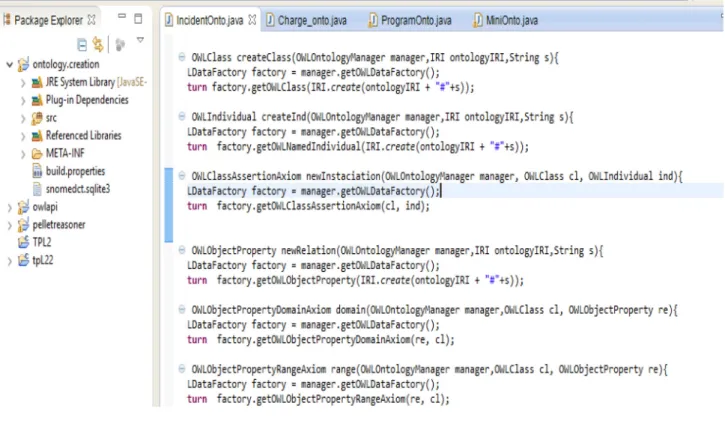Fold the createInd method
The width and height of the screenshot is (725, 421).
pyautogui.click(x=182, y=116)
